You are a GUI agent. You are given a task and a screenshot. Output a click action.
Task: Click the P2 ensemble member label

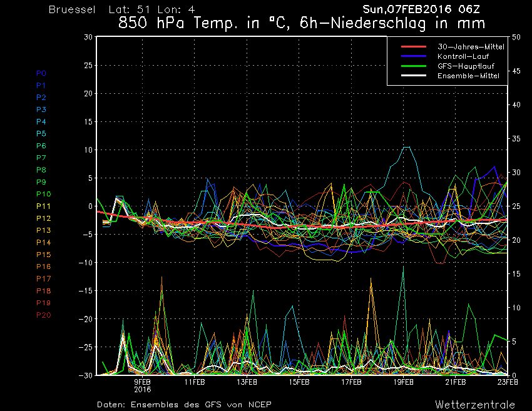(x=41, y=98)
